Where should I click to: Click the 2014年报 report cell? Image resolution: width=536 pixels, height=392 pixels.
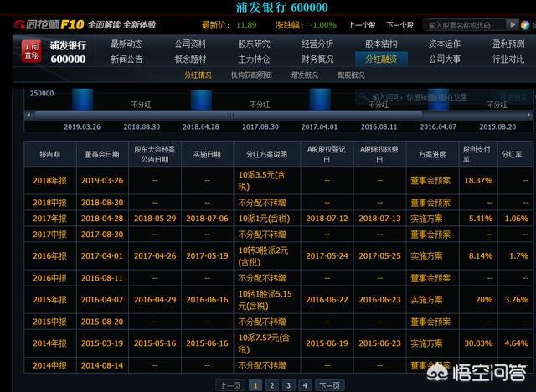[x=50, y=343]
